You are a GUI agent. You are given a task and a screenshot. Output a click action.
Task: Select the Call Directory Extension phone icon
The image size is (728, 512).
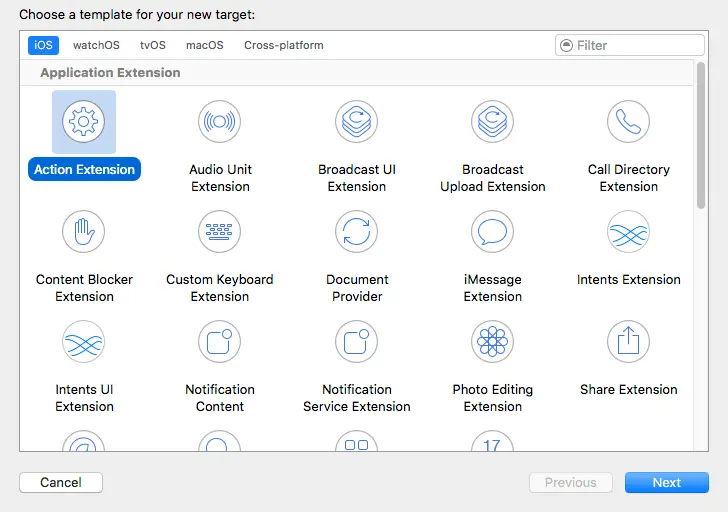[628, 122]
